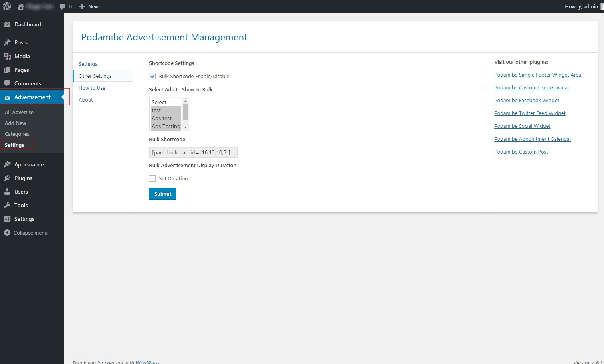Open Podamibe Appointment Calendar link
The image size is (604, 364).
pyautogui.click(x=533, y=139)
